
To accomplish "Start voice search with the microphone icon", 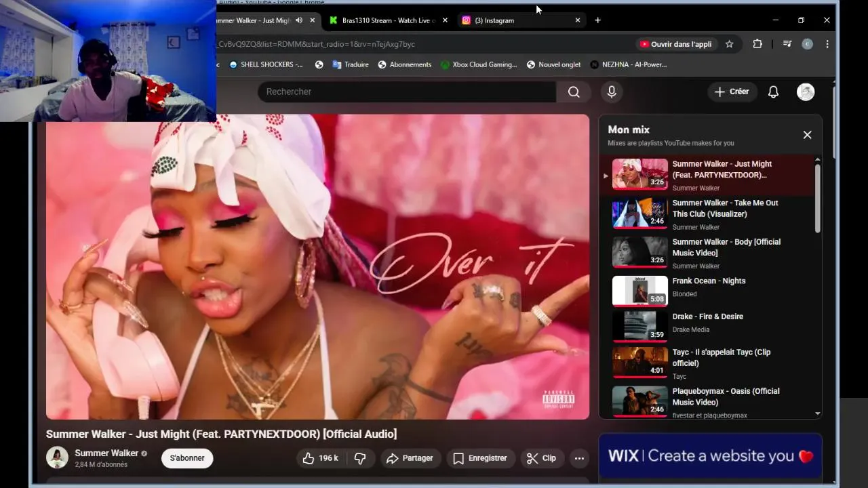I will tap(612, 91).
